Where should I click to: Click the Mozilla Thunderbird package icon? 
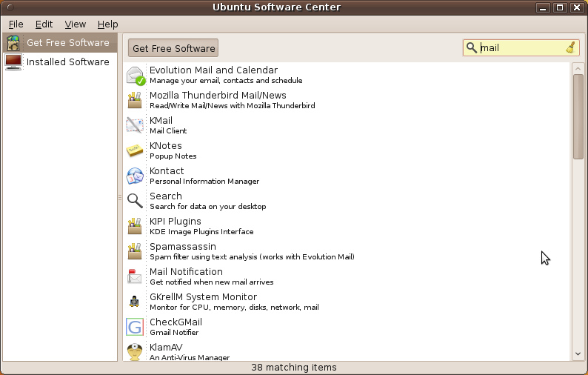click(135, 101)
